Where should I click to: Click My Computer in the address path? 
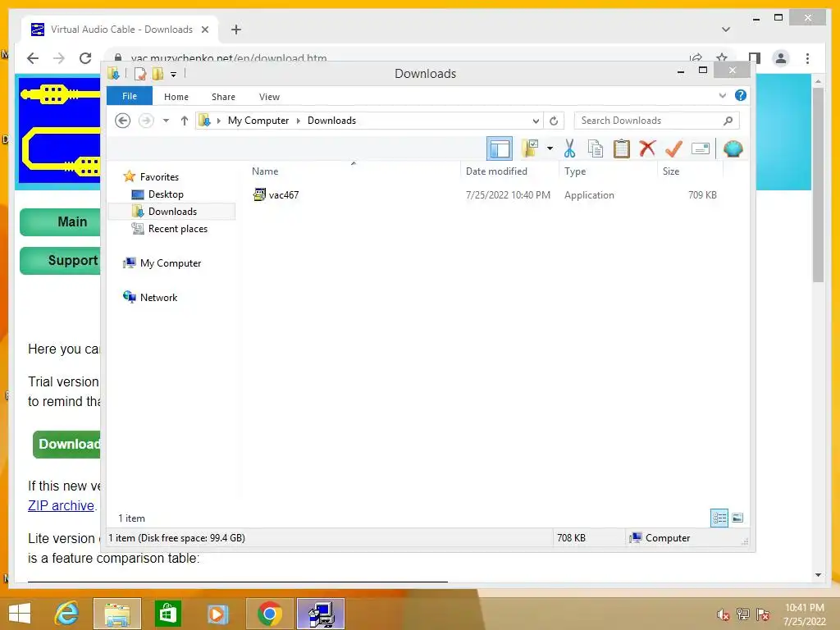tap(258, 121)
